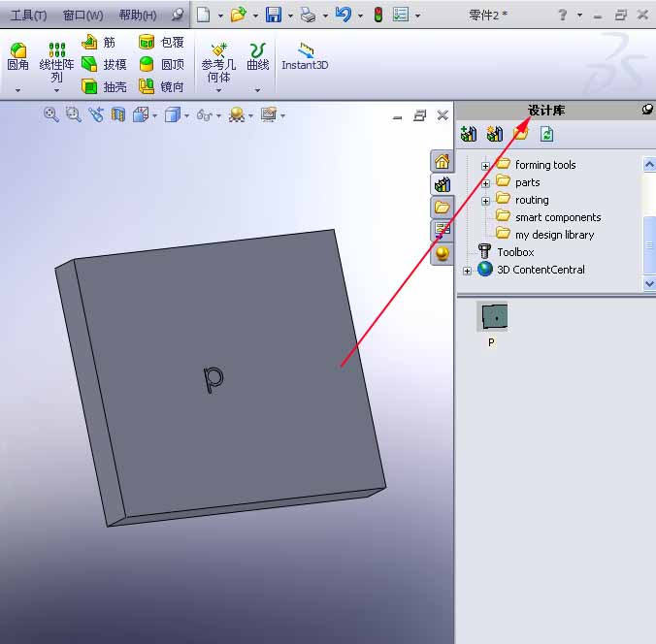Click the Apply Scene icon

tap(237, 114)
